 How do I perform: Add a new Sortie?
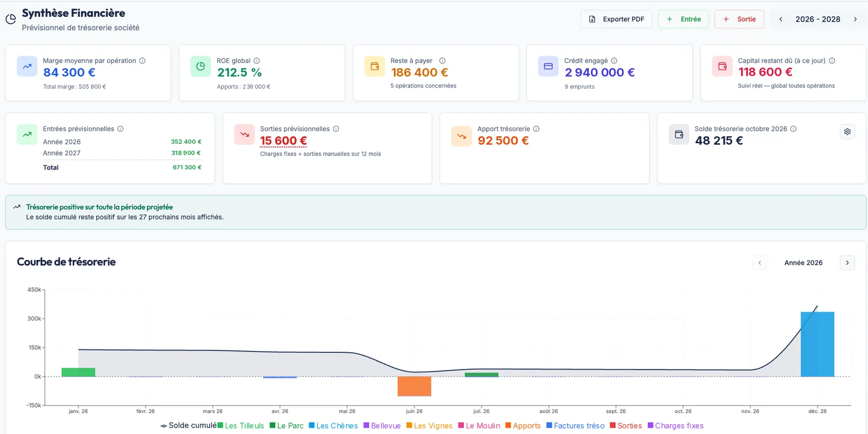[x=739, y=19]
